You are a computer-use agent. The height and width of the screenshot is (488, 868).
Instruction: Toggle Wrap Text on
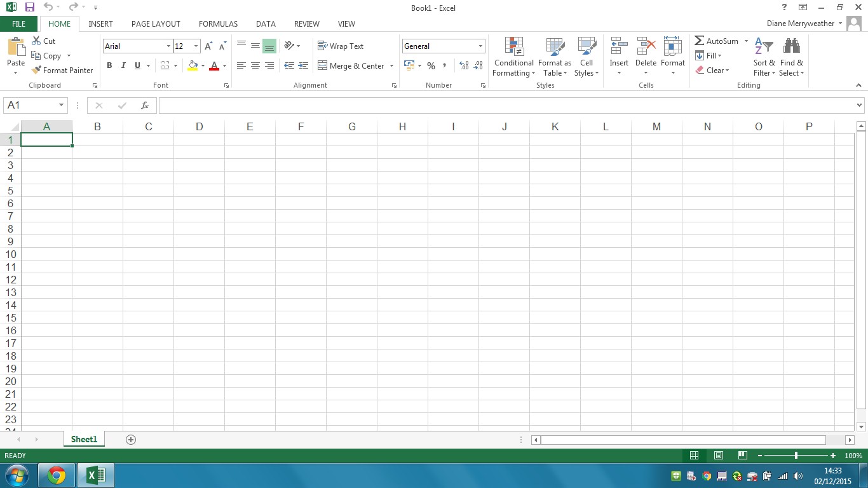click(x=341, y=46)
